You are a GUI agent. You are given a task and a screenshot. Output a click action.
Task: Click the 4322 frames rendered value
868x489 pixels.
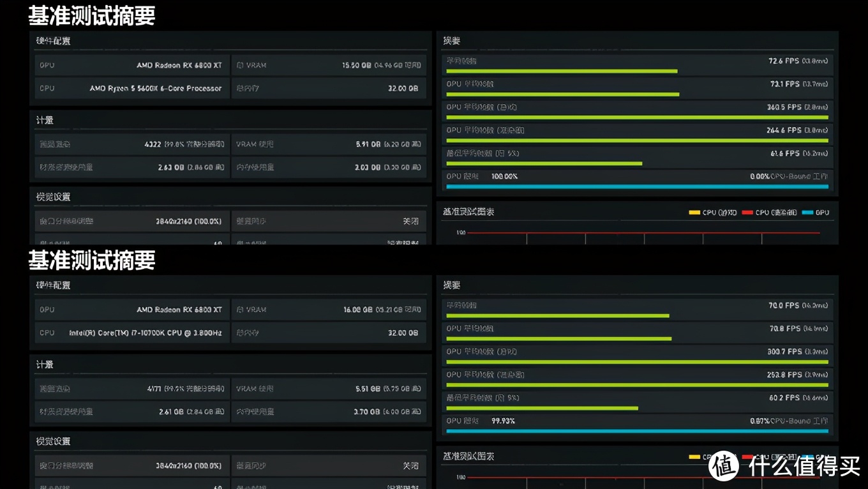[153, 144]
